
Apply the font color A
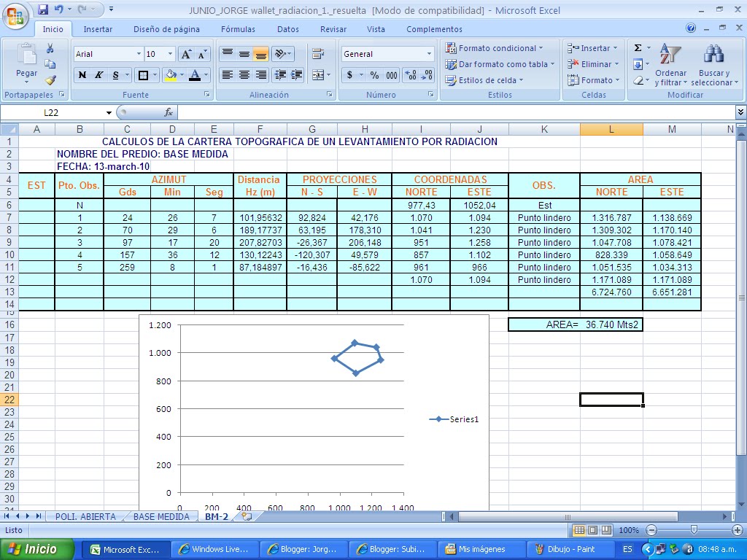(194, 75)
